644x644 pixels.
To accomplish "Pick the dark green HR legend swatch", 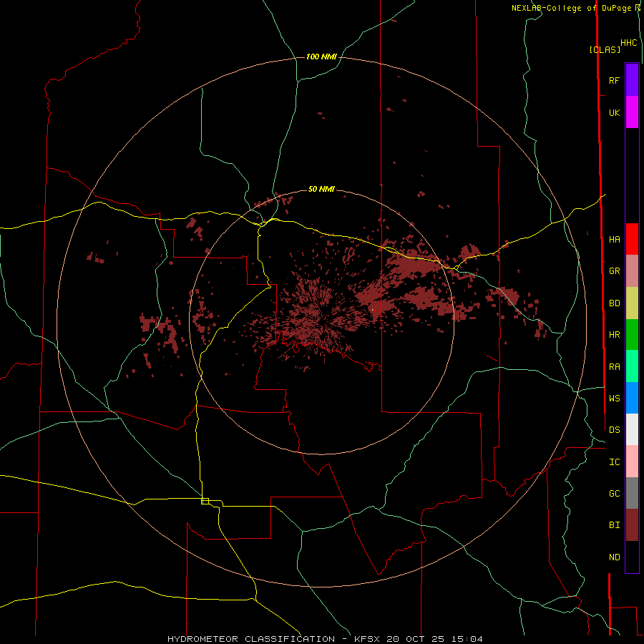I will point(632,335).
